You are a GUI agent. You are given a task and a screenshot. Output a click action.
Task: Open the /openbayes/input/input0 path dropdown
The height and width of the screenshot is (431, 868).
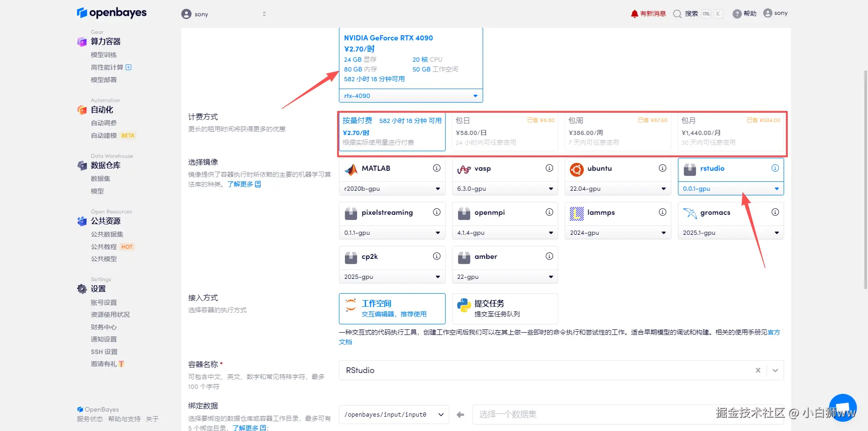tap(394, 415)
